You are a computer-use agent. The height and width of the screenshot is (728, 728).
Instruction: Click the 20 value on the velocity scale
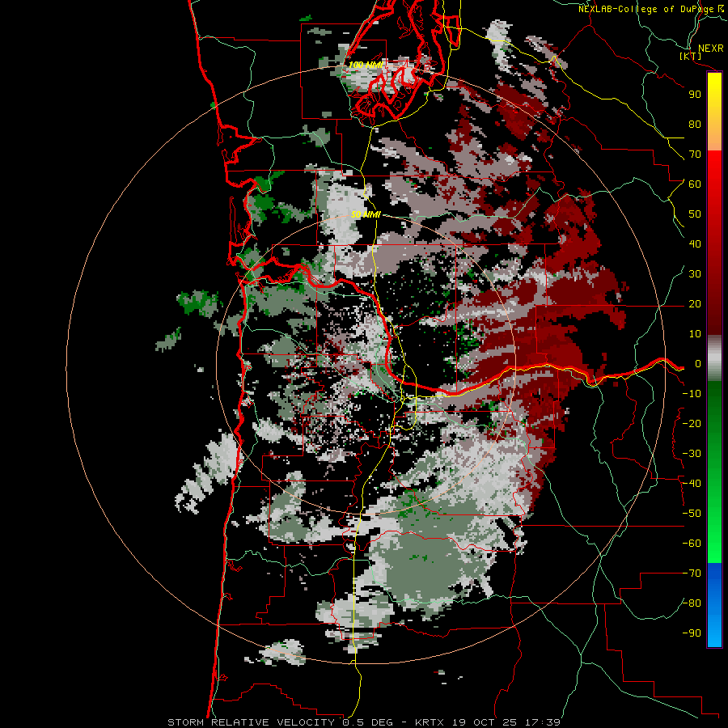coord(695,304)
